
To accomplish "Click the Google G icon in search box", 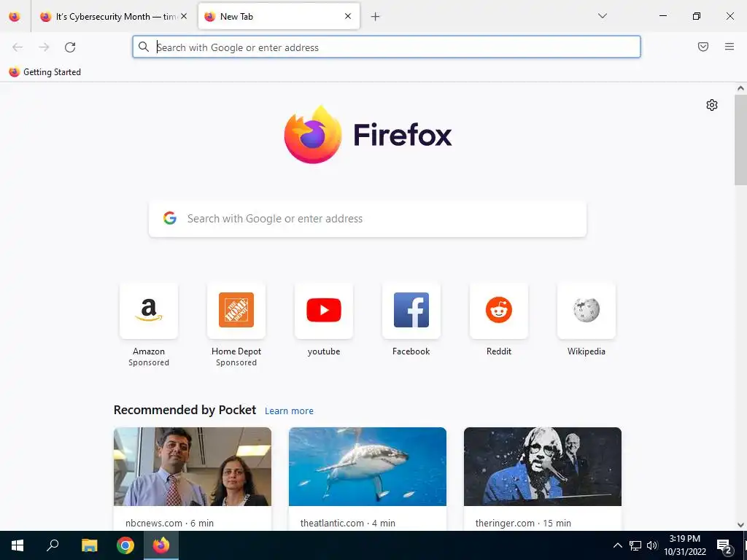I will point(169,218).
